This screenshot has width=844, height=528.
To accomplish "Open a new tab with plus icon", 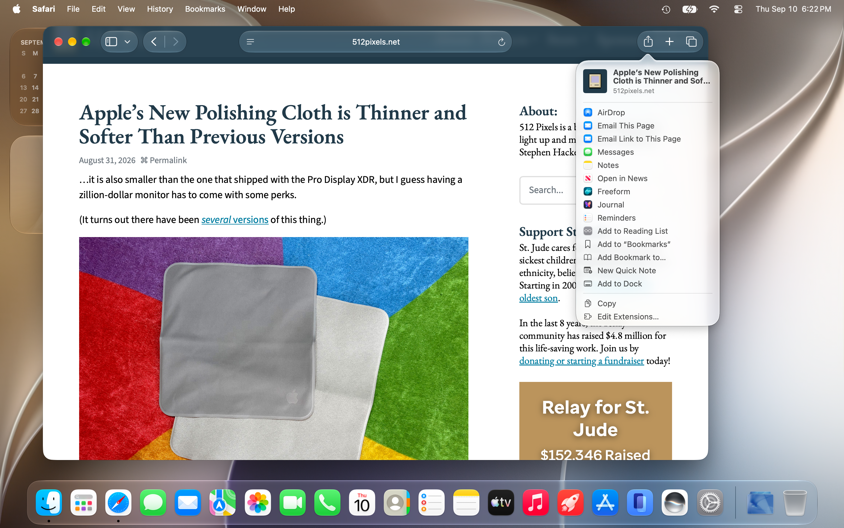I will (669, 41).
